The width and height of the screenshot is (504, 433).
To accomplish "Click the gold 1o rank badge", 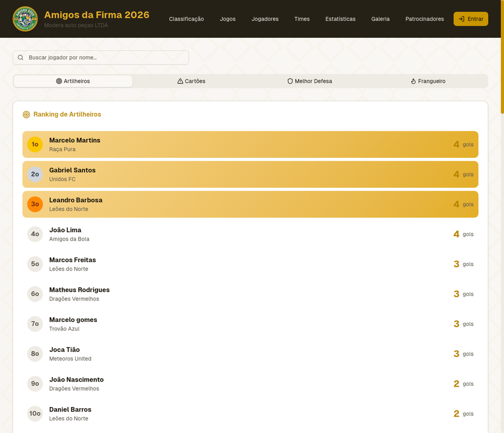I will click(35, 144).
